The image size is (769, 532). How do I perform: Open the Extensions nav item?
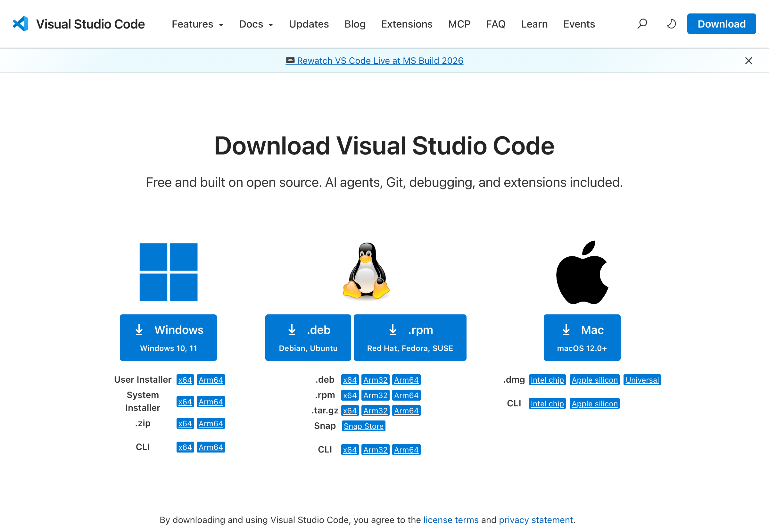click(407, 24)
